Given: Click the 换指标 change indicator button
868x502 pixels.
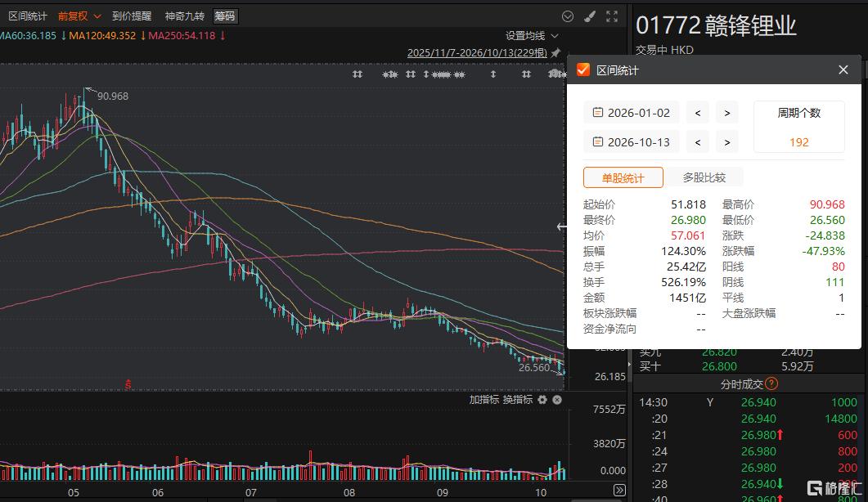Looking at the screenshot, I should coord(517,400).
